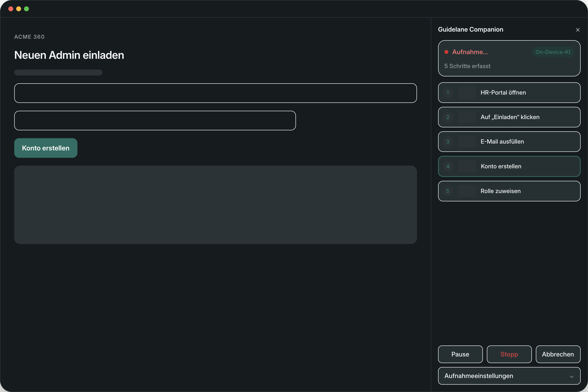This screenshot has height=392, width=588.
Task: Expand the Aufnahmeeinstellungen dropdown
Action: pos(509,376)
